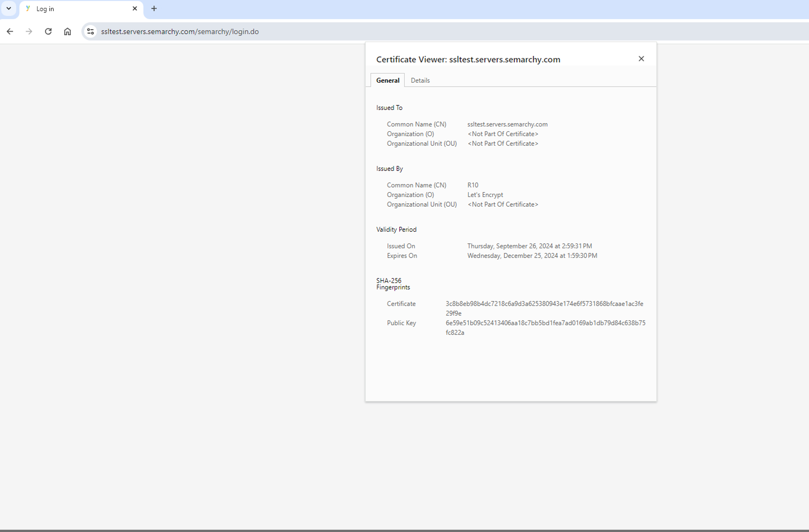Image resolution: width=809 pixels, height=532 pixels.
Task: Open site information icon in address bar
Action: point(90,31)
